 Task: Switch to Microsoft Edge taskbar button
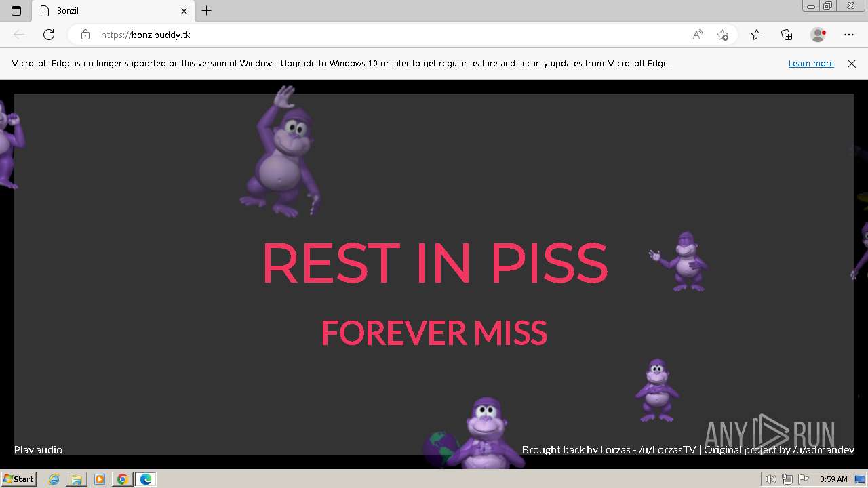tap(145, 479)
